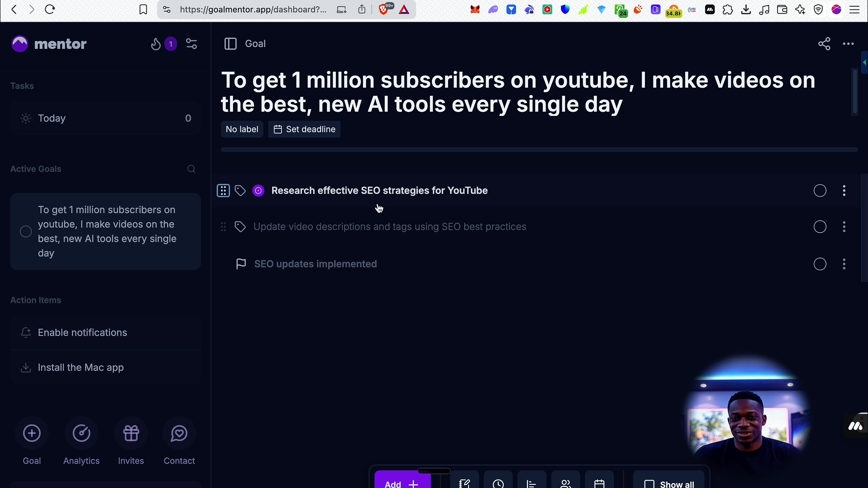Open the goal page's three-dot overflow menu
This screenshot has height=488, width=868.
848,43
